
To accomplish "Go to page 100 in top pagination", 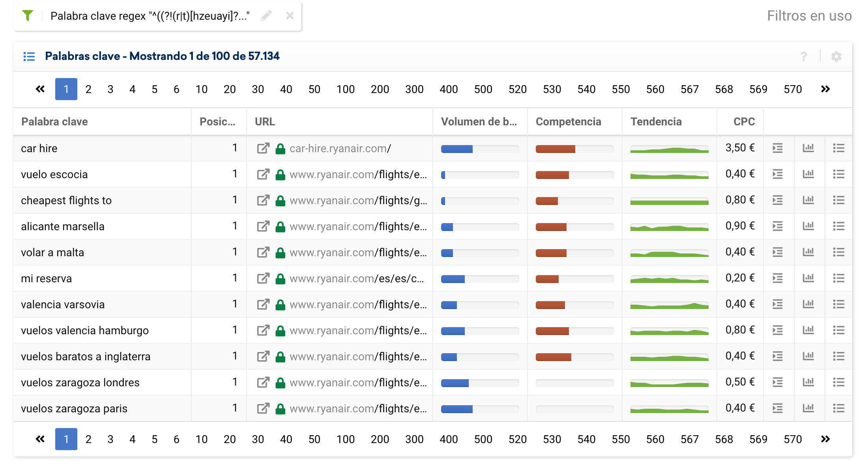I will click(x=346, y=89).
